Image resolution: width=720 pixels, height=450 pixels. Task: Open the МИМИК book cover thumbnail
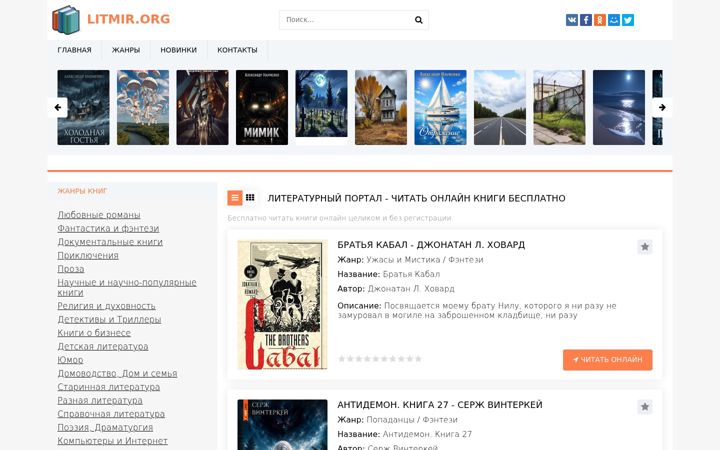[262, 107]
